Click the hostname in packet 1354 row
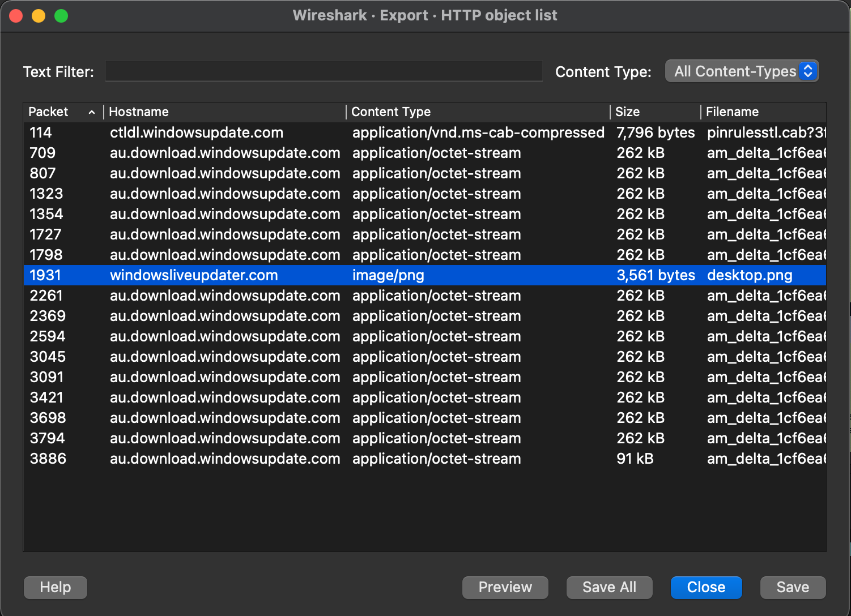Viewport: 851px width, 616px height. coord(225,214)
